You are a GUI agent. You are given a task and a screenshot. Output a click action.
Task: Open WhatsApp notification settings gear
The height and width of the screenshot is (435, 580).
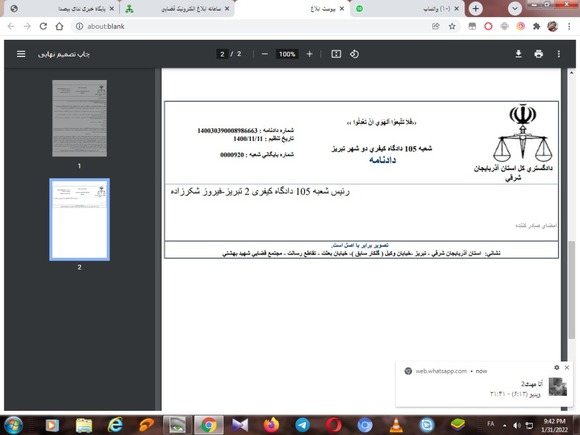click(x=556, y=367)
